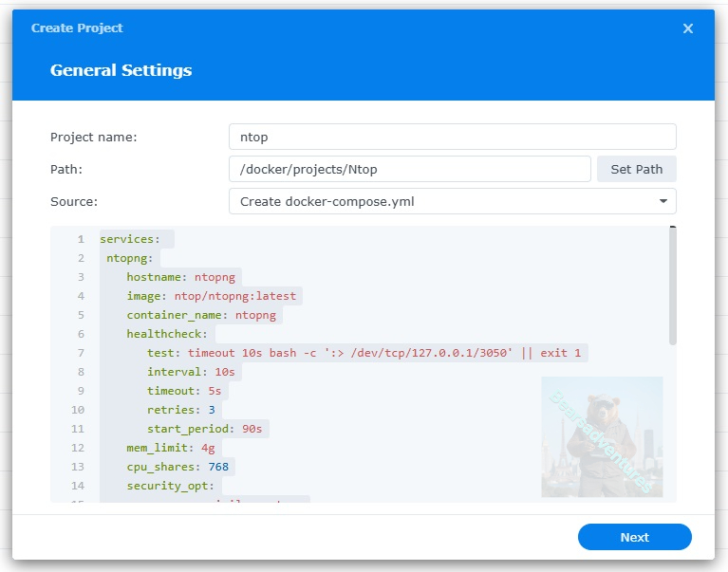Click the Project name input field
The height and width of the screenshot is (572, 728).
coord(452,137)
